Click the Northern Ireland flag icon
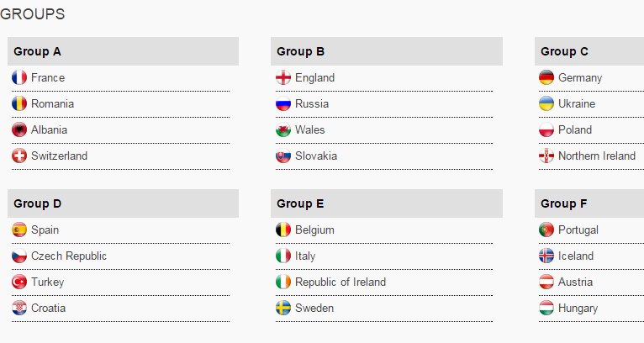Screen dimensions: 644x343 546,156
